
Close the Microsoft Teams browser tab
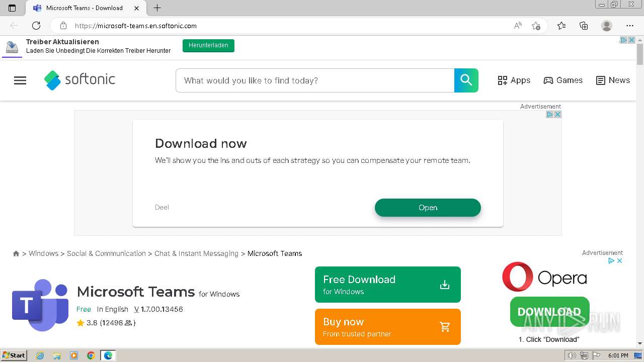tap(136, 8)
